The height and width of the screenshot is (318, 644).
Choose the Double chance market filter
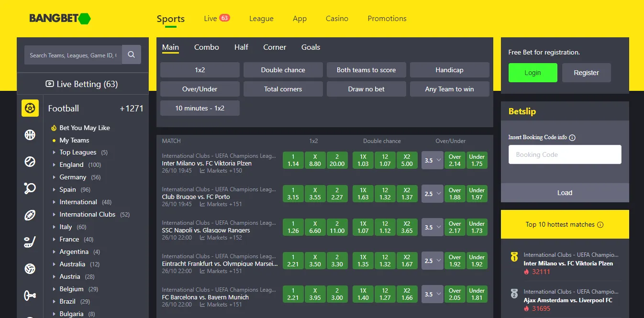[x=283, y=70]
